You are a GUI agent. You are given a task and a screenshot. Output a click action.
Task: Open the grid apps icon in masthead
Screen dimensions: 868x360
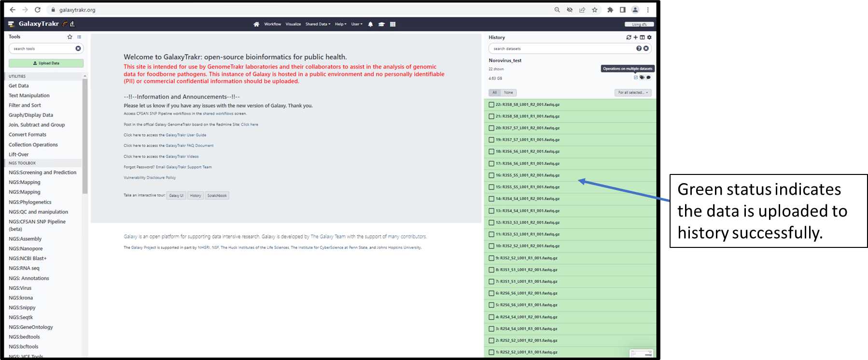click(x=393, y=24)
